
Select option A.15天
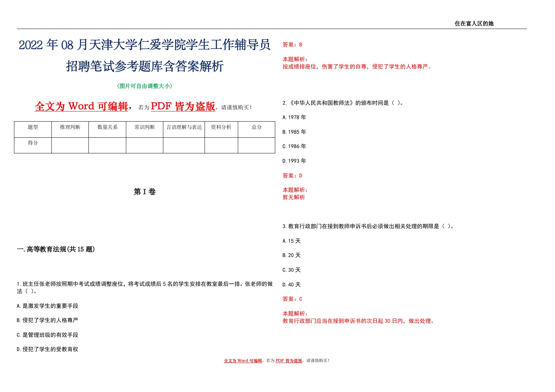[x=292, y=241]
